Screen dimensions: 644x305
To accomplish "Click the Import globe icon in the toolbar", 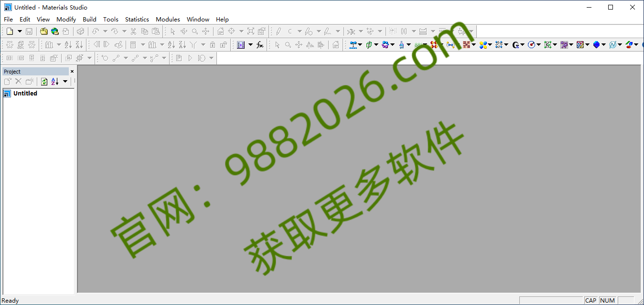I will [x=54, y=32].
